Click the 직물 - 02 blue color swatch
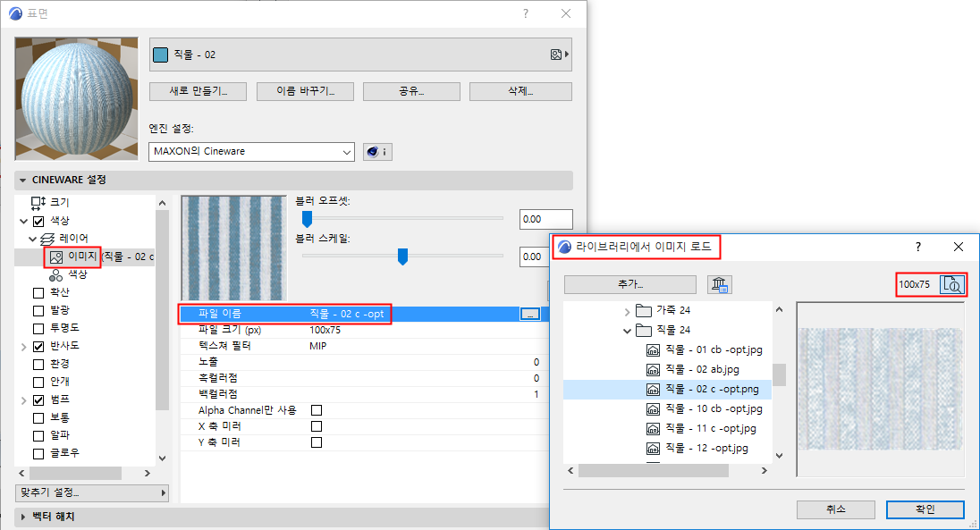 161,55
